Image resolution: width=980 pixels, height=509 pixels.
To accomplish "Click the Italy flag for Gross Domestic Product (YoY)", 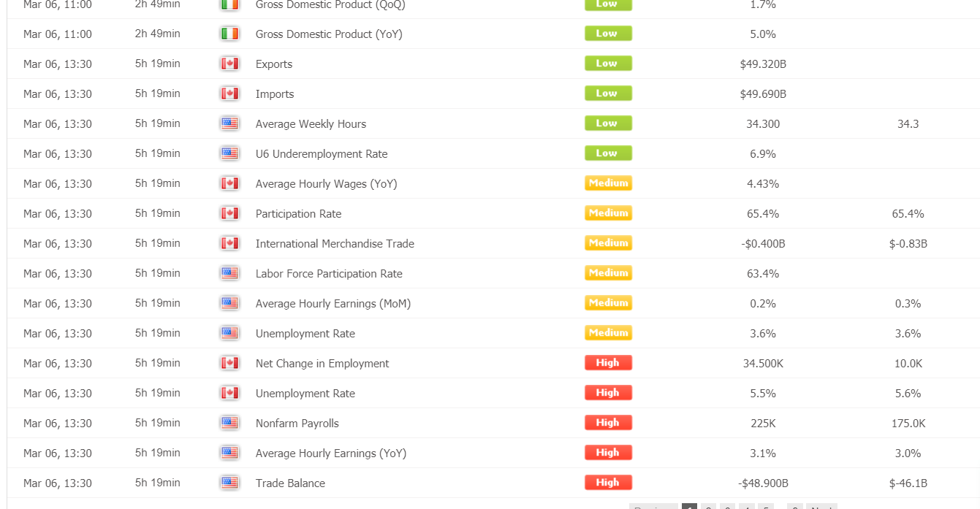I will (229, 34).
